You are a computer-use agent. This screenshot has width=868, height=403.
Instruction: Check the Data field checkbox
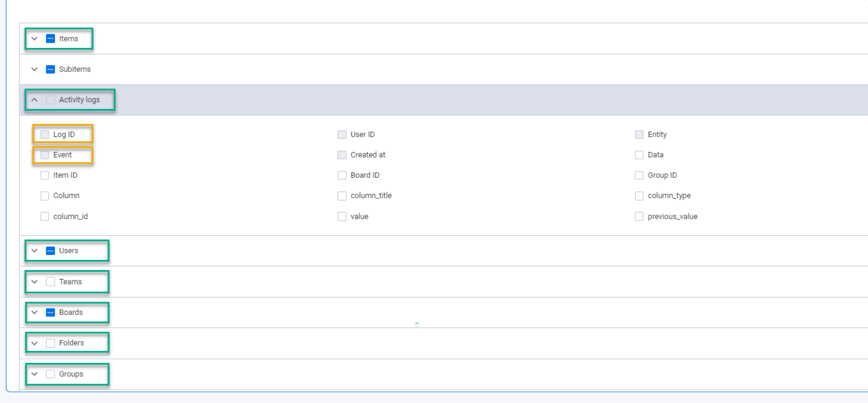point(639,154)
